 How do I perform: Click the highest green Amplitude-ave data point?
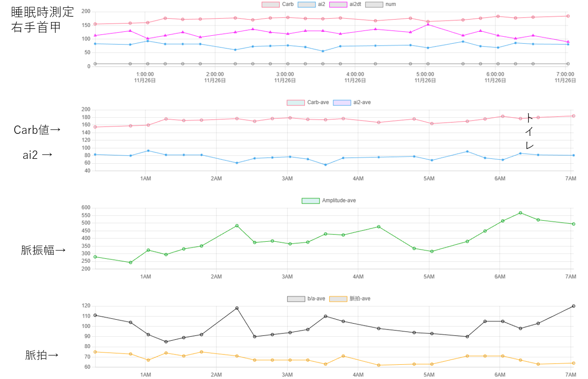520,213
